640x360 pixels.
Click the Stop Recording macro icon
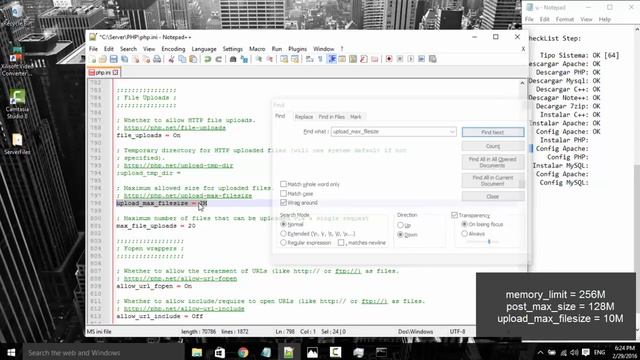coord(400,60)
